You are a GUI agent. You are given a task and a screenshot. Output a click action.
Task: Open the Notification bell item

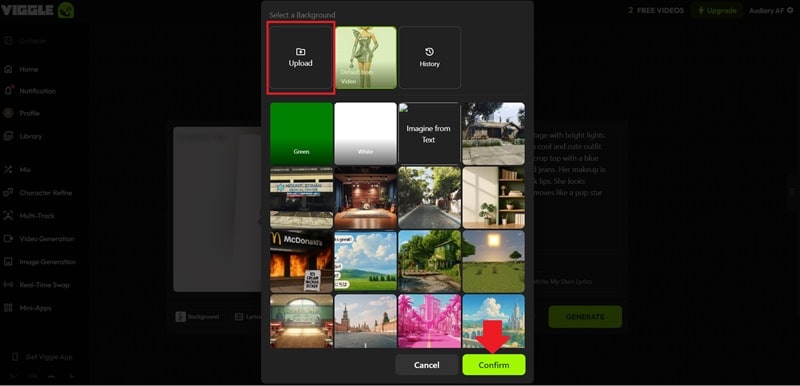click(30, 91)
